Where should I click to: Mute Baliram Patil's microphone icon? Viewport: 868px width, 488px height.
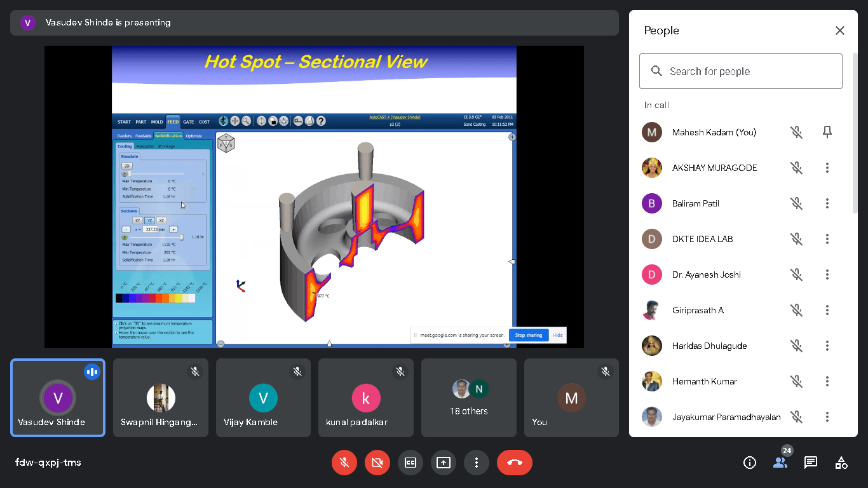[x=797, y=203]
